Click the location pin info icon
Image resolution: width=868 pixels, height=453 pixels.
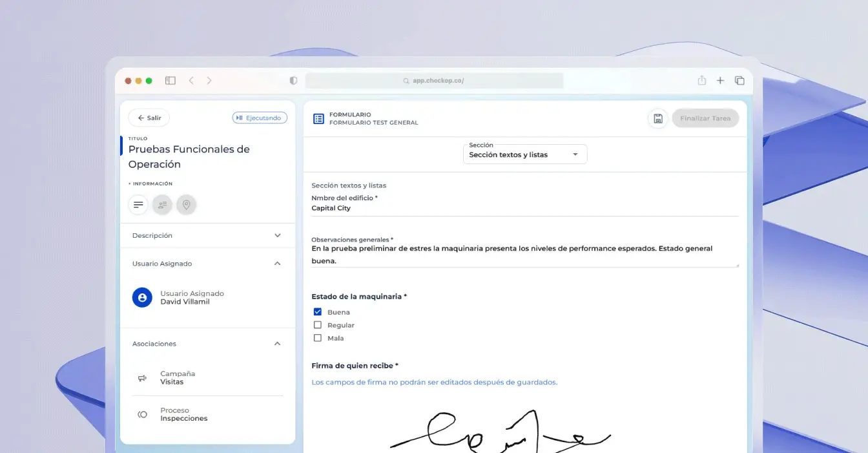tap(186, 205)
